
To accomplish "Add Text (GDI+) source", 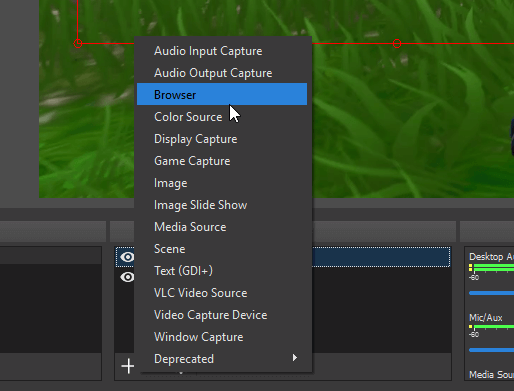I will click(222, 271).
